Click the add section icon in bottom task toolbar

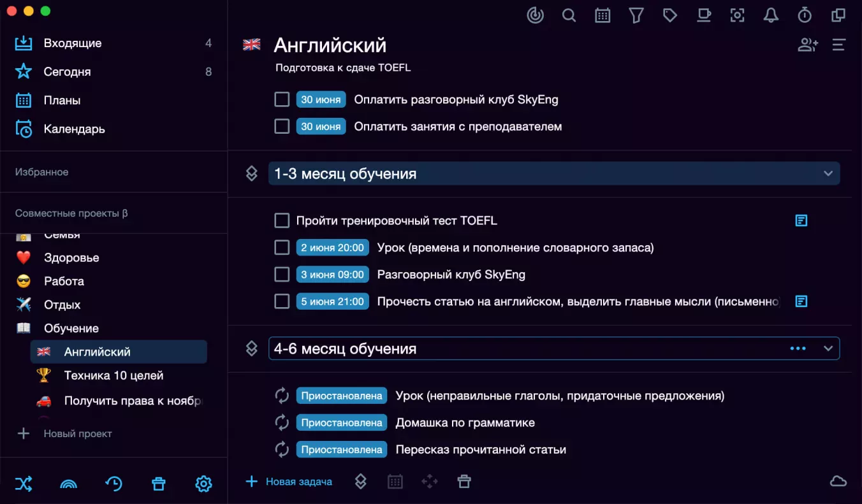tap(361, 482)
